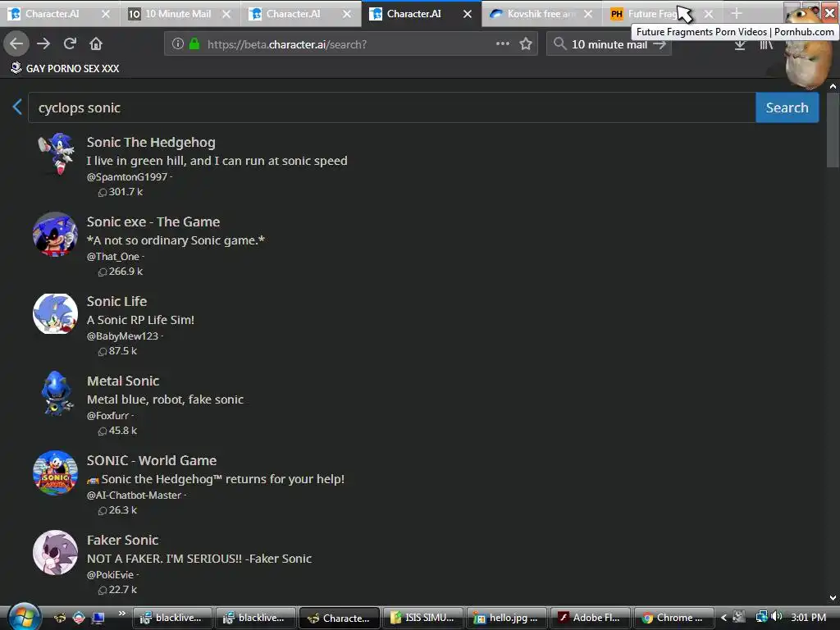Switch to the first Character.AI tab
The height and width of the screenshot is (630, 840).
[x=52, y=14]
